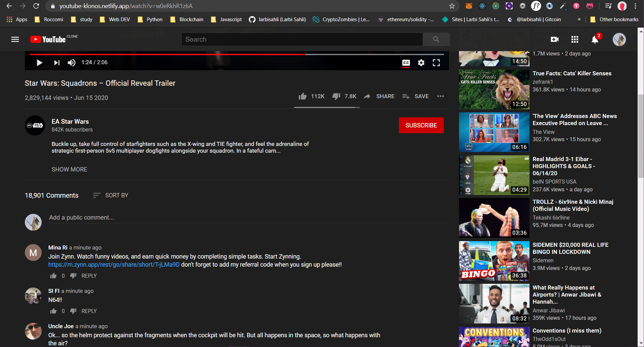The height and width of the screenshot is (347, 644).
Task: Seek on the video progress bar
Action: click(237, 54)
